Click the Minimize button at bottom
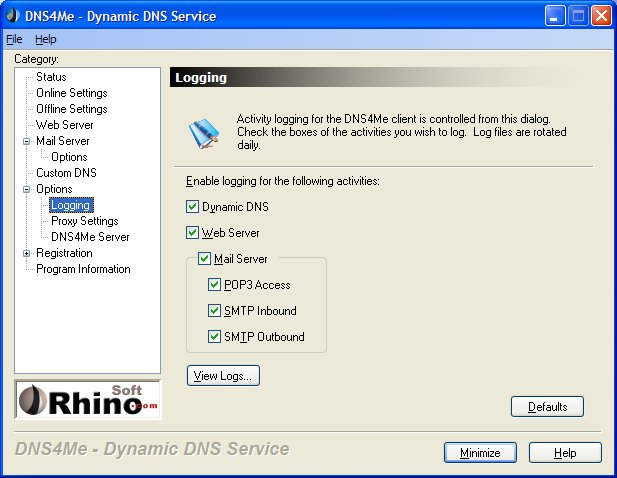Image resolution: width=617 pixels, height=478 pixels. click(480, 452)
